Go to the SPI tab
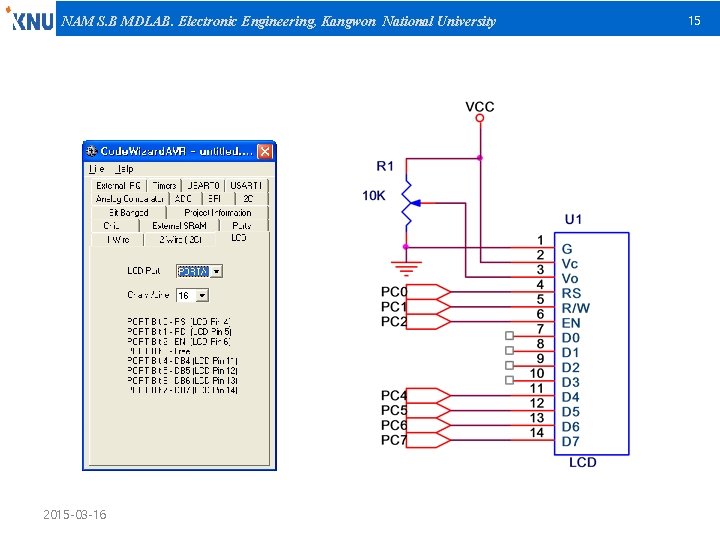Image resolution: width=720 pixels, height=540 pixels. pyautogui.click(x=218, y=199)
